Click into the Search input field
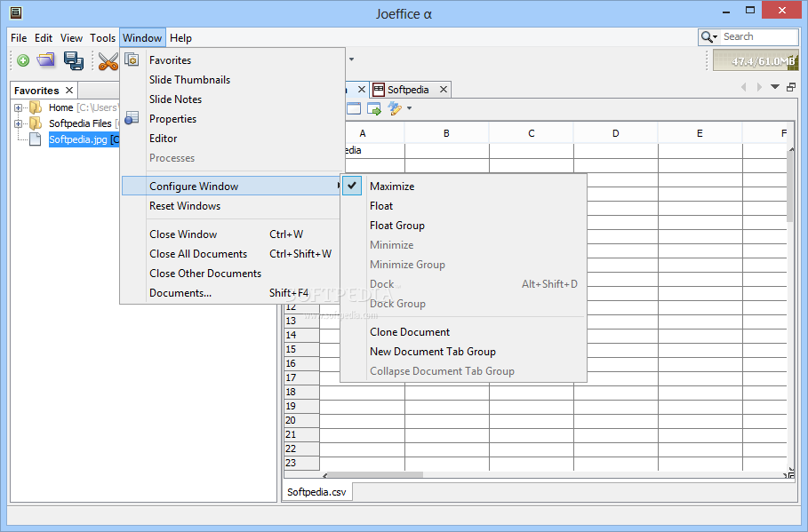 tap(759, 36)
